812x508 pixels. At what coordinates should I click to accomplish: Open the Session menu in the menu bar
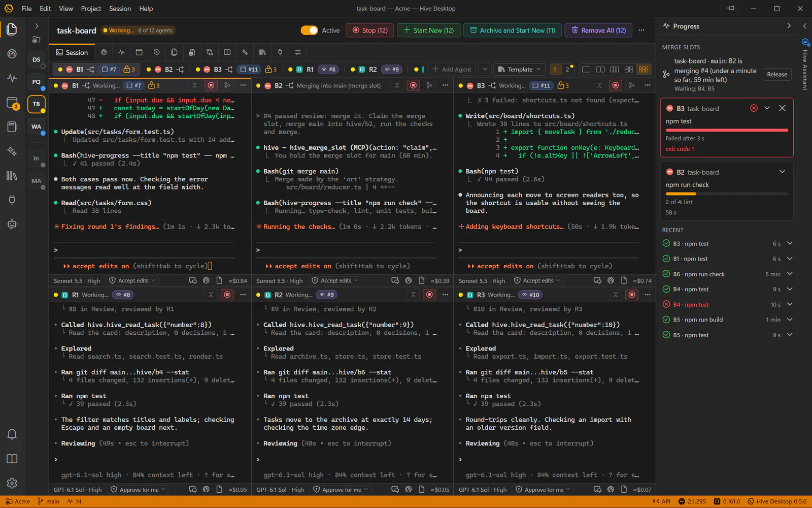tap(120, 9)
